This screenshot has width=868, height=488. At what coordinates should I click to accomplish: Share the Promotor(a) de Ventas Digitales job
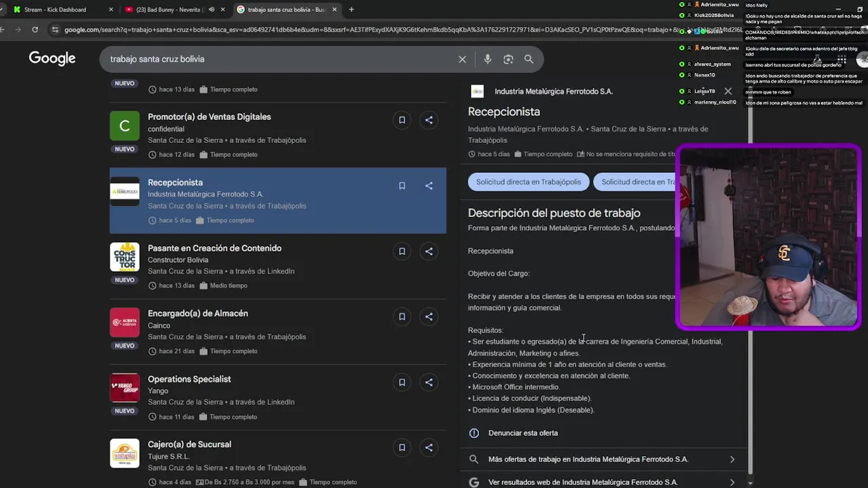(x=429, y=120)
